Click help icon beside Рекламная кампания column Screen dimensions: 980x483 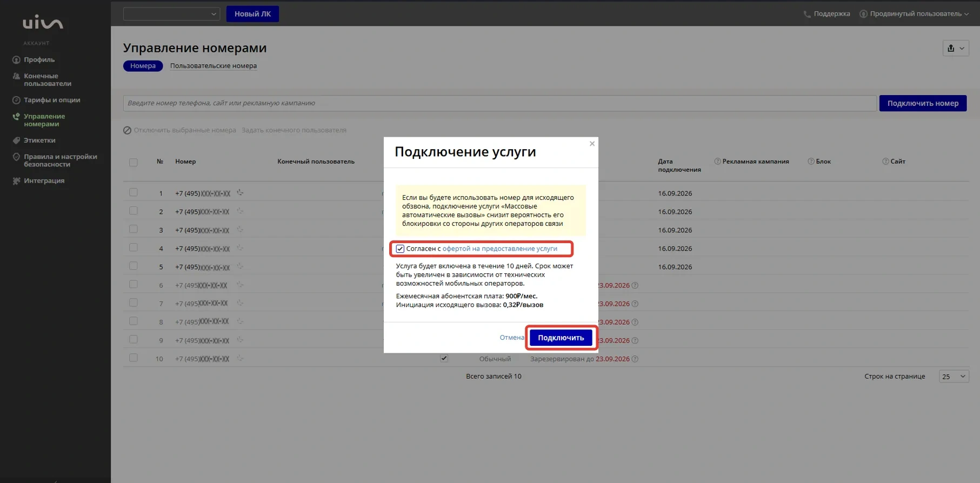[717, 161]
